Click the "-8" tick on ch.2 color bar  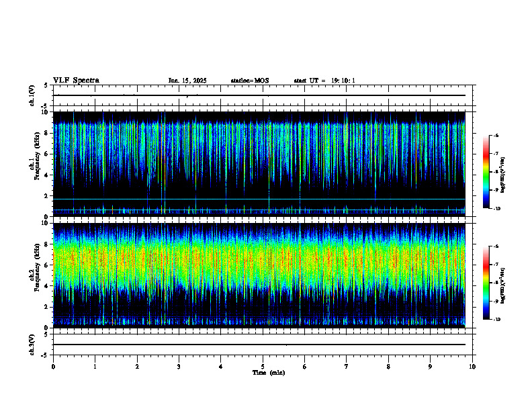click(496, 283)
